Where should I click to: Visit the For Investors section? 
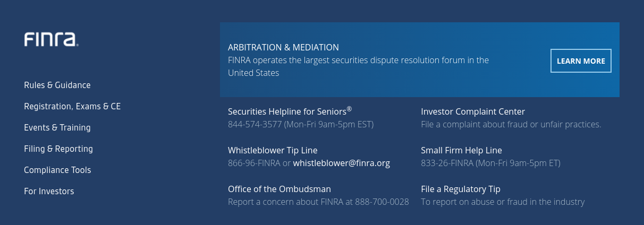click(49, 191)
